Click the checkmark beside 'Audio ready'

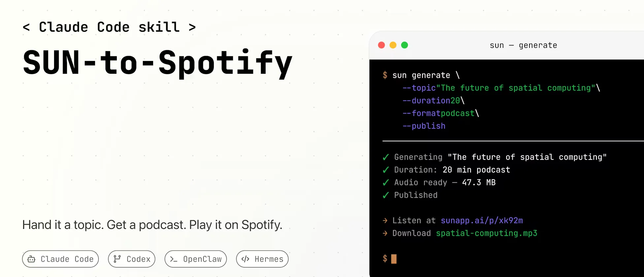[x=386, y=183]
